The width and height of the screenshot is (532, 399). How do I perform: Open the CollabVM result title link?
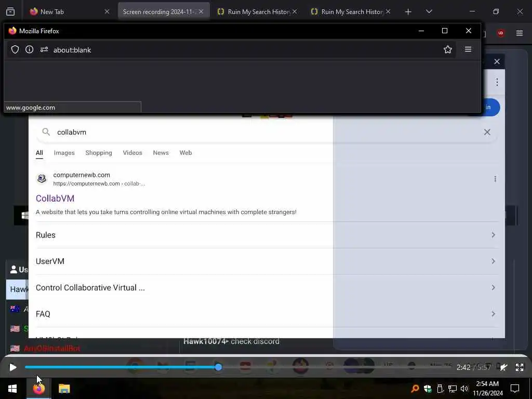tap(55, 198)
